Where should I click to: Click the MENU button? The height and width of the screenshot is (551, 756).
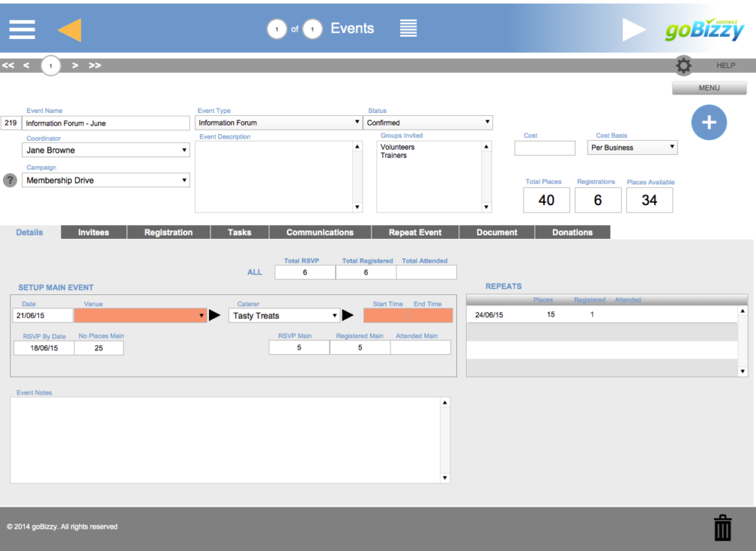pyautogui.click(x=709, y=88)
